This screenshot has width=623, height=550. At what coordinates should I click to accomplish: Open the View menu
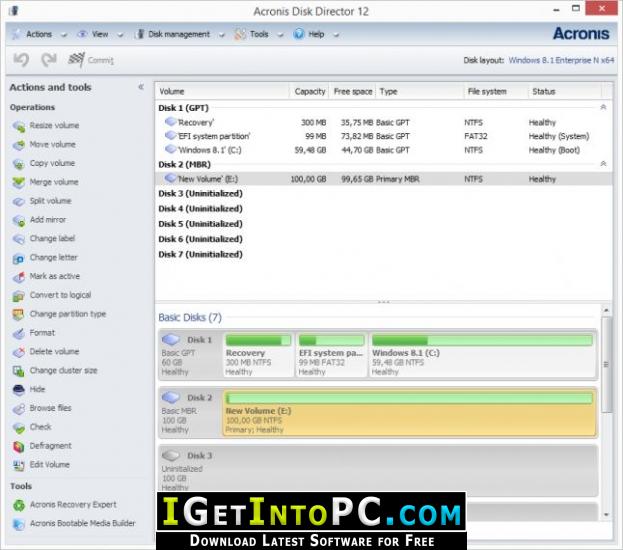[x=100, y=35]
